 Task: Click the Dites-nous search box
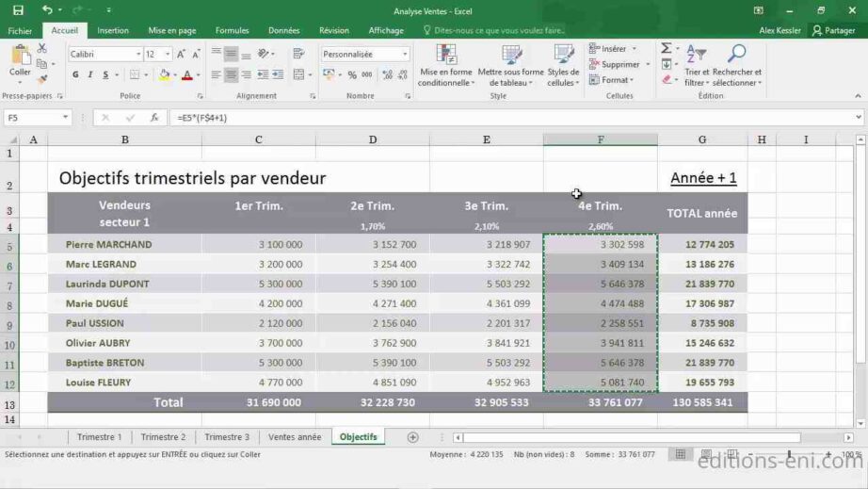494,30
